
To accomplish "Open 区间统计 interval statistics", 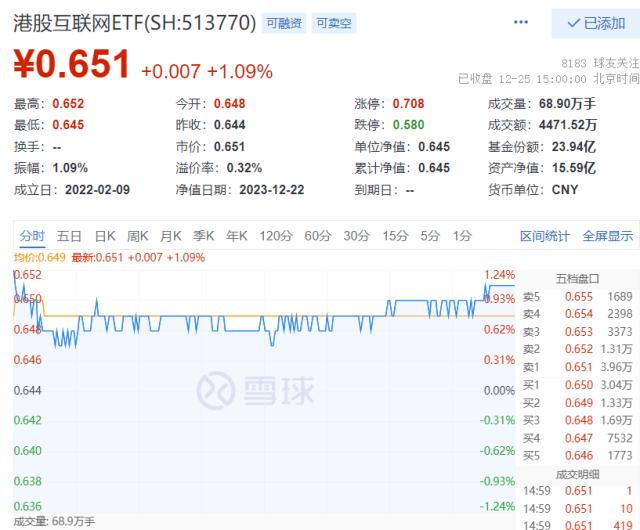I will pos(544,236).
